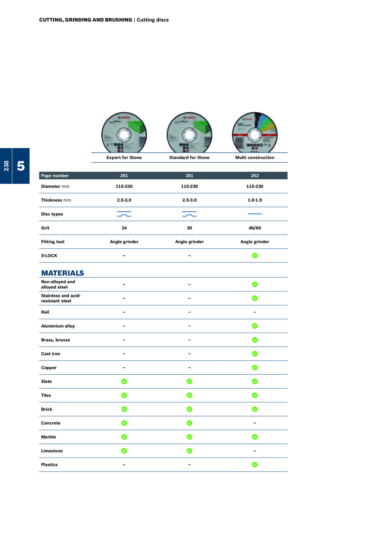Click the page number 252 cell
The image size is (392, 555).
pyautogui.click(x=255, y=176)
